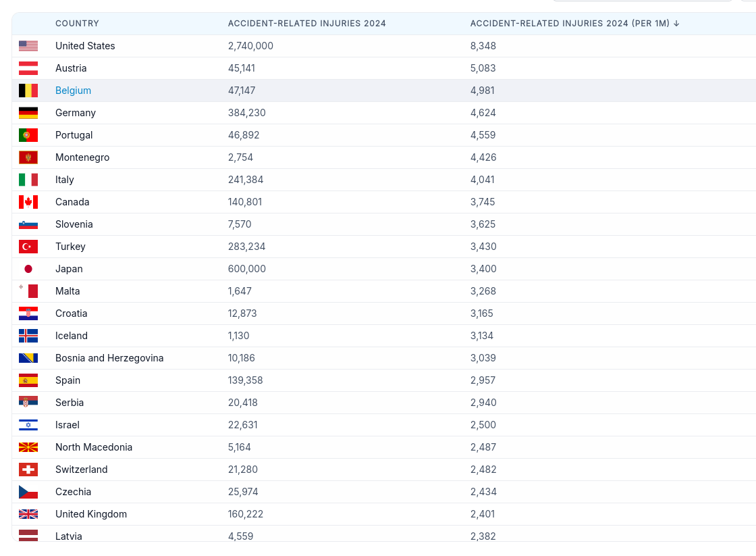The image size is (756, 556).
Task: Click the United States country name
Action: [x=85, y=46]
